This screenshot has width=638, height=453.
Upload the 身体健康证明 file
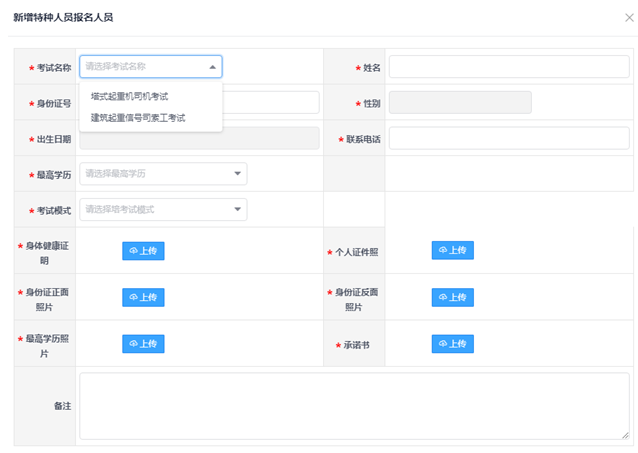143,251
